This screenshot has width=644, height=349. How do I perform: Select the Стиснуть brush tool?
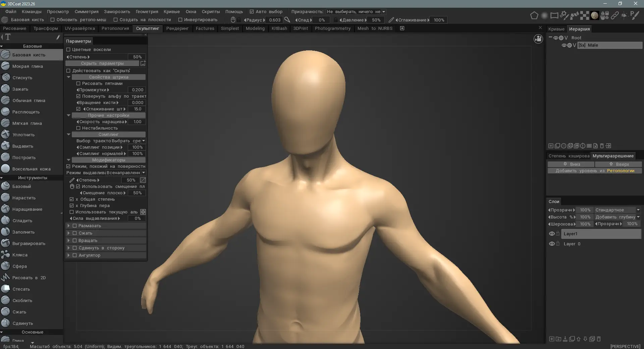tap(31, 78)
